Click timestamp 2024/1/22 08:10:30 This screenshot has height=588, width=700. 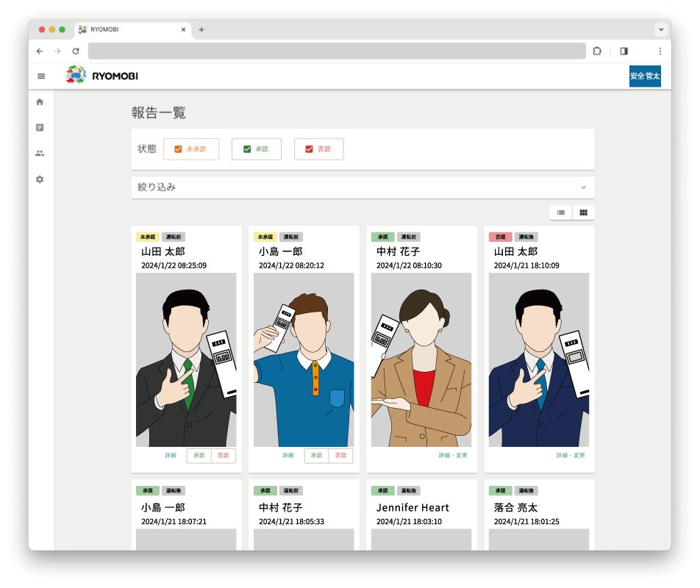(409, 265)
